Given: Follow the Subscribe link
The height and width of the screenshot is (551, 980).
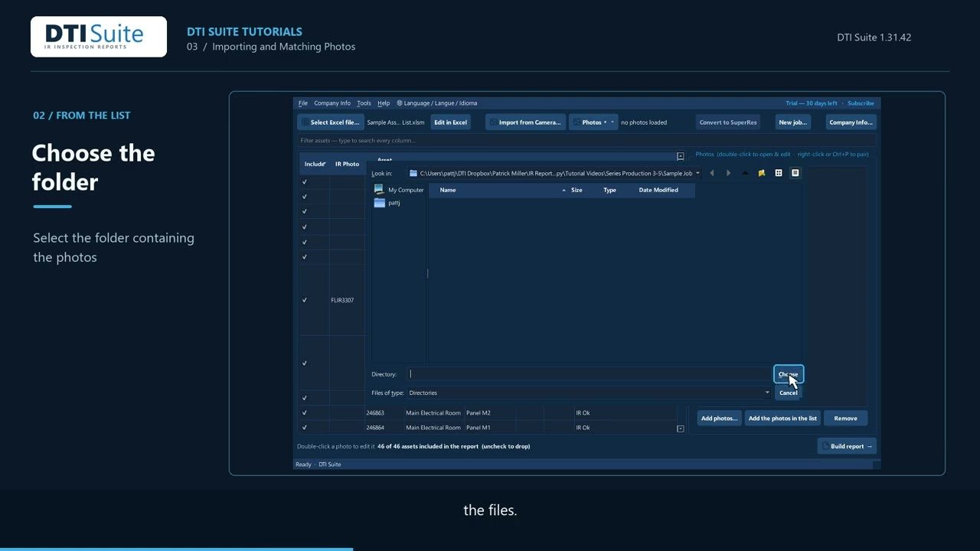Looking at the screenshot, I should point(861,103).
